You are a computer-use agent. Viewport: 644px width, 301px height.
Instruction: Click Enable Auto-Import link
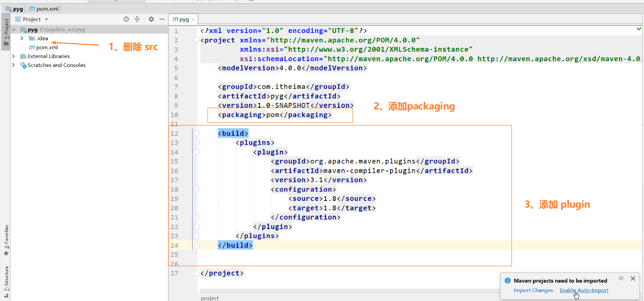click(584, 290)
